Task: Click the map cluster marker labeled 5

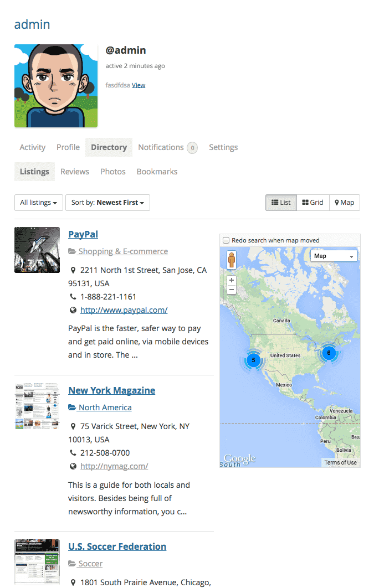Action: [x=253, y=360]
